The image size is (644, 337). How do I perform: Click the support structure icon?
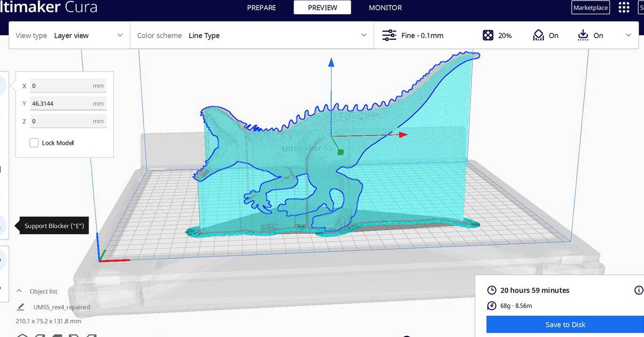(x=538, y=35)
